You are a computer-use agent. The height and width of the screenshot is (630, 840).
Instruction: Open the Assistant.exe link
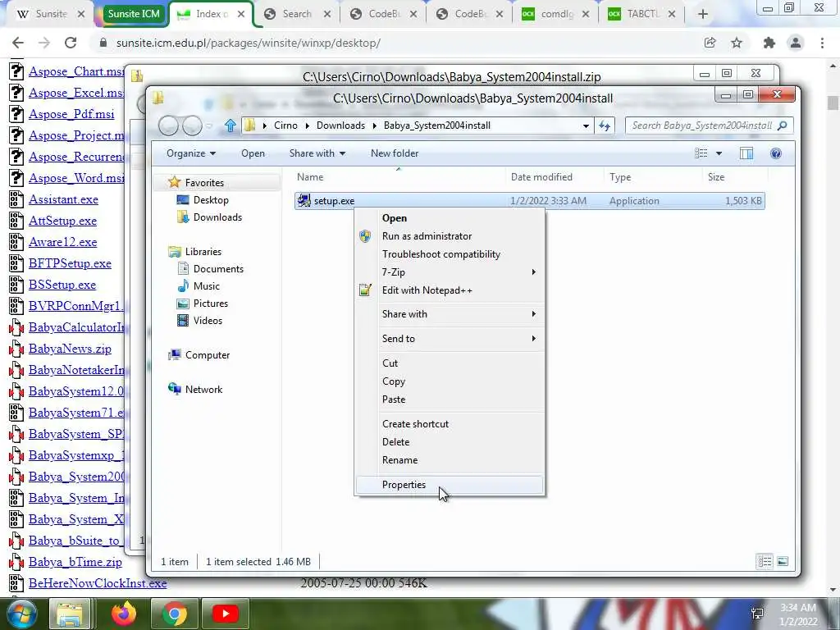click(x=63, y=199)
